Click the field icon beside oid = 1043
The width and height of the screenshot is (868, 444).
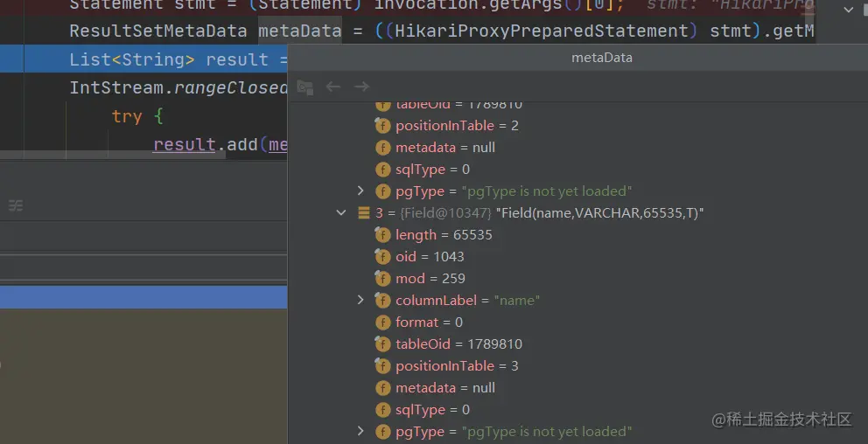point(382,257)
